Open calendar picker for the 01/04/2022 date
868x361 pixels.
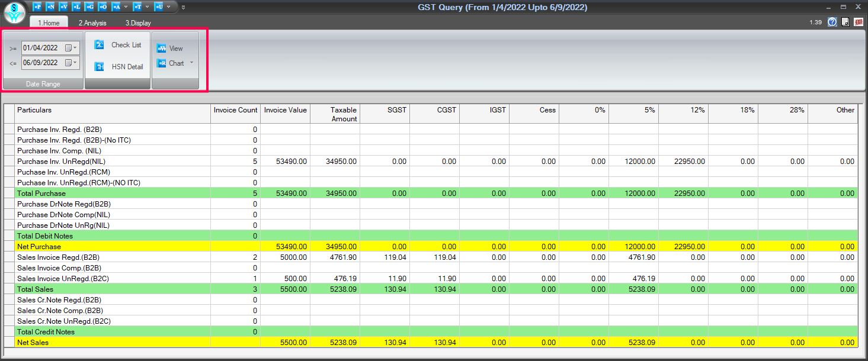point(71,48)
